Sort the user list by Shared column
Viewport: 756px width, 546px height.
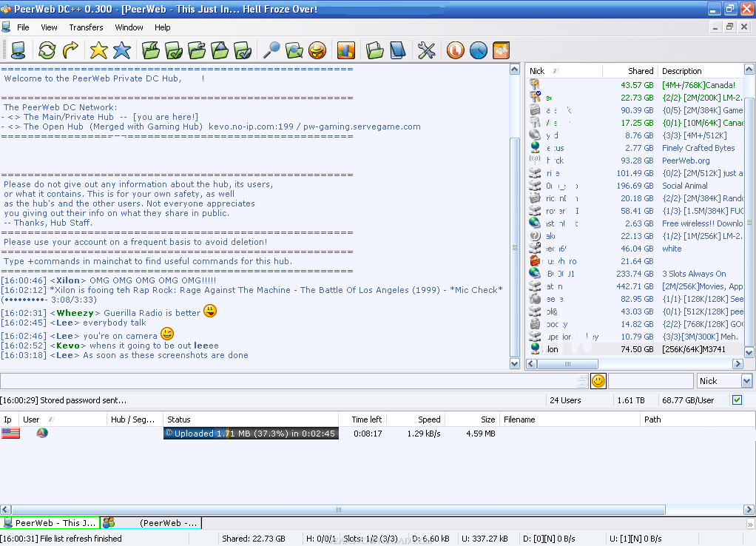[x=630, y=71]
